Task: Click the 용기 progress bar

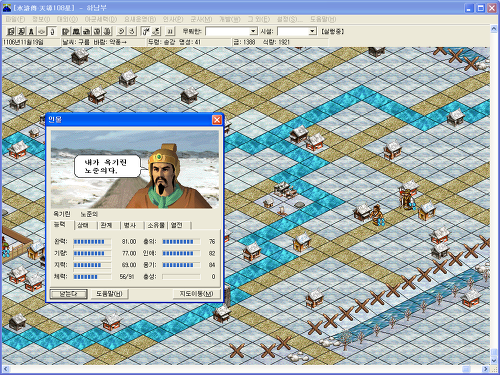Action: 182,265
